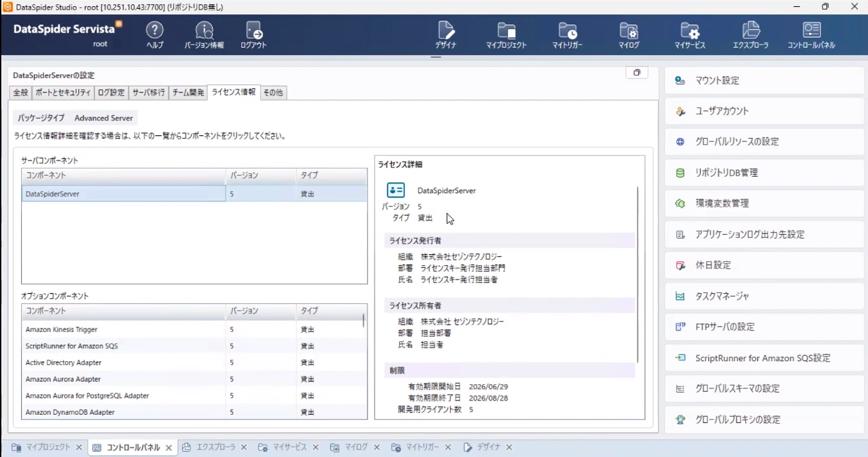Open the Help (ヘルプ) icon

pos(155,35)
